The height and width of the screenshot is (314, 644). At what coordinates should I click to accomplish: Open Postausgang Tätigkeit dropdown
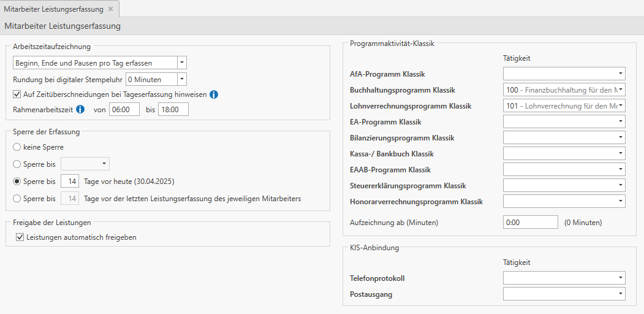[621, 294]
